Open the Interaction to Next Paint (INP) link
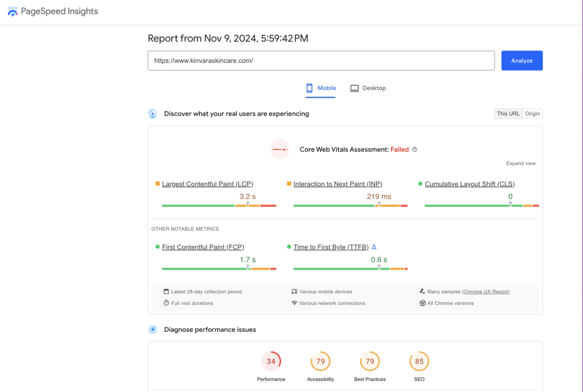583x392 pixels. [338, 184]
